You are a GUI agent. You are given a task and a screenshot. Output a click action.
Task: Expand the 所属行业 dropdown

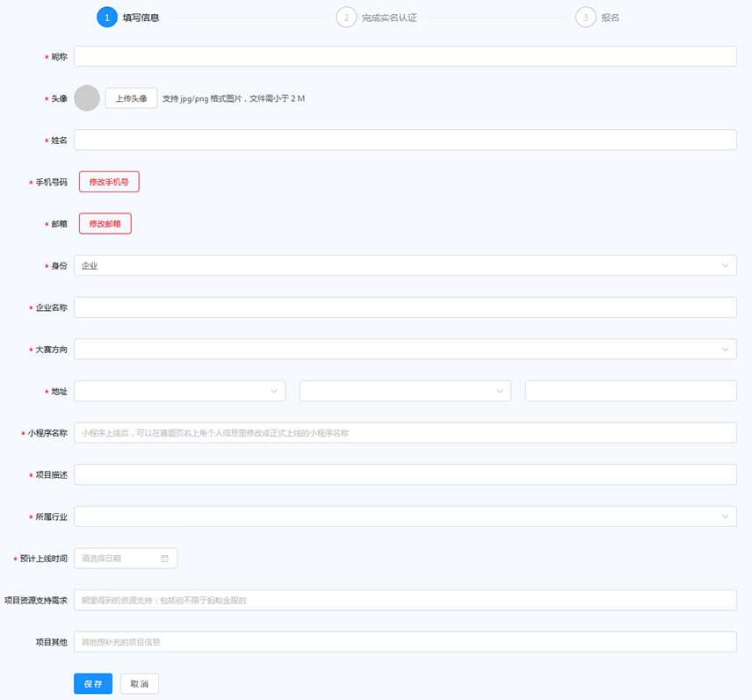405,516
